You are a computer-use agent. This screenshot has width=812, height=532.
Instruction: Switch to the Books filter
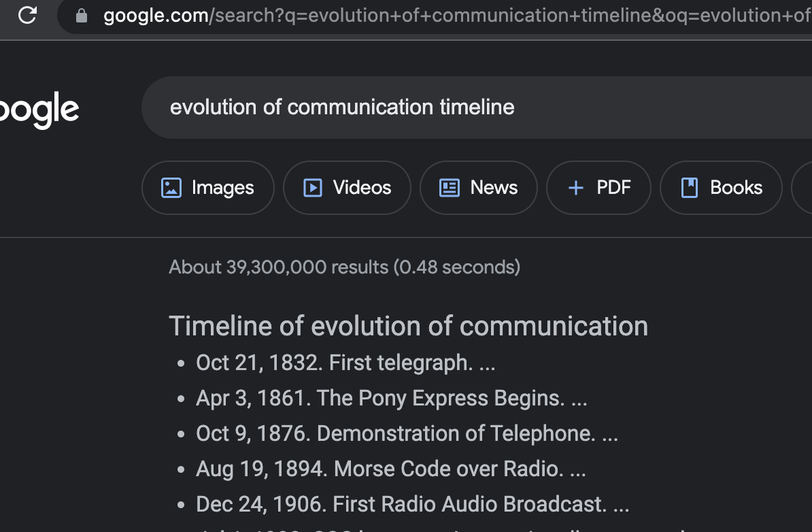(x=721, y=188)
